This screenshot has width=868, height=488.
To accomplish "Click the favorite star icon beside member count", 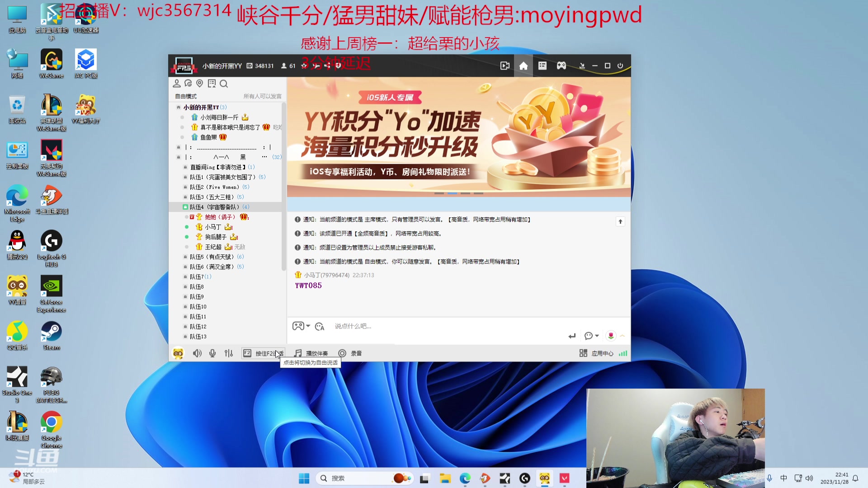I will pyautogui.click(x=304, y=66).
